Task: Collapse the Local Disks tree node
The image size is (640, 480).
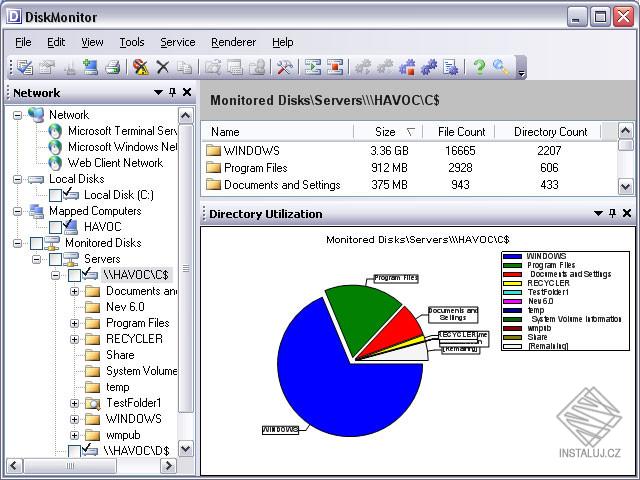Action: coord(17,179)
